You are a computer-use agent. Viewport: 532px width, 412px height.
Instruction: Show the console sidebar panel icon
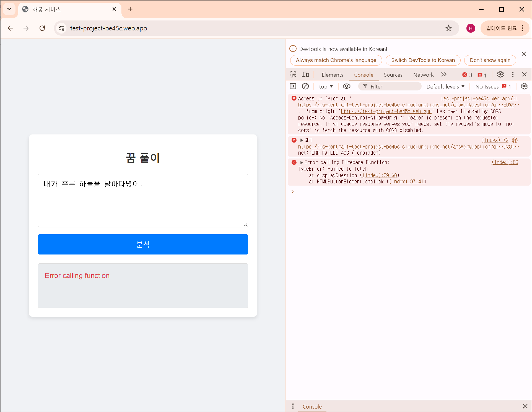[x=293, y=86]
